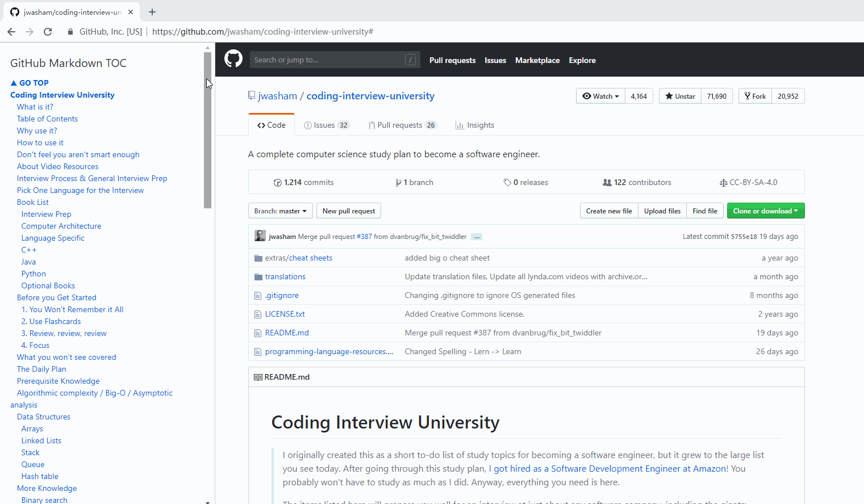864x504 pixels.
Task: Reload the page with refresh icon
Action: (x=48, y=32)
